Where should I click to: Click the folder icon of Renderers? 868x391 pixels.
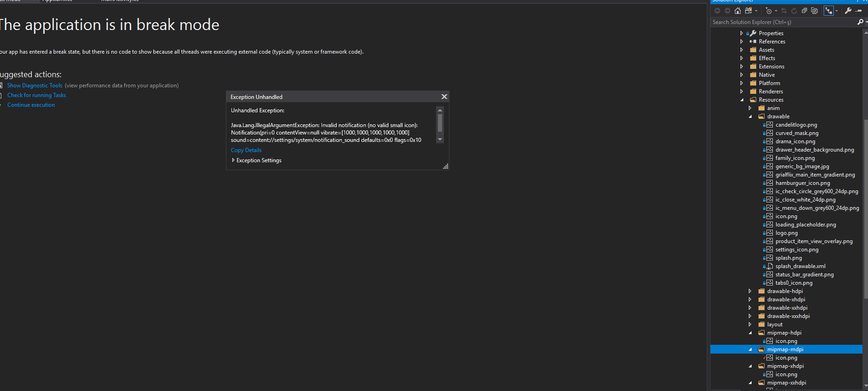click(x=753, y=92)
